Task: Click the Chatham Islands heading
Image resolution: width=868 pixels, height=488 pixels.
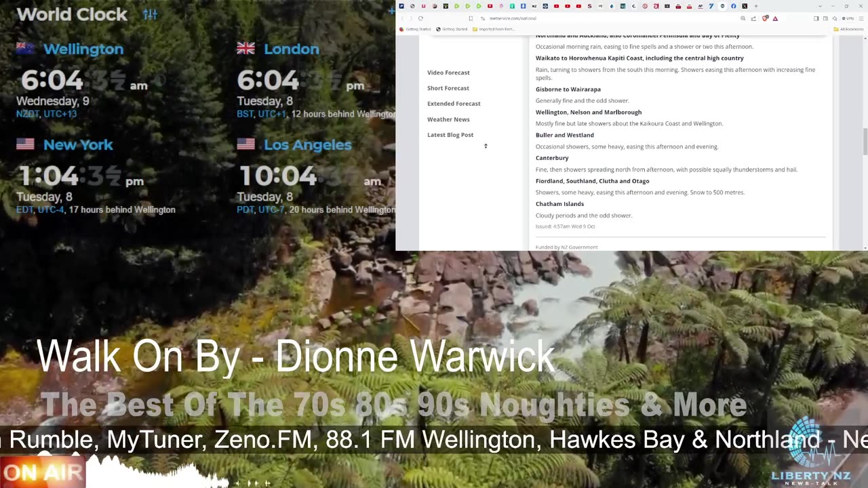Action: (559, 204)
